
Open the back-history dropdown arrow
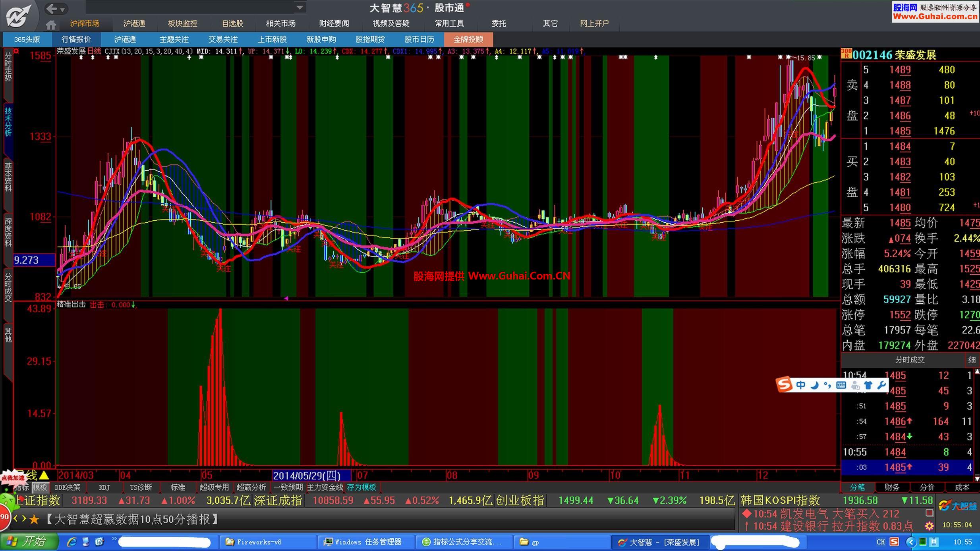point(63,9)
